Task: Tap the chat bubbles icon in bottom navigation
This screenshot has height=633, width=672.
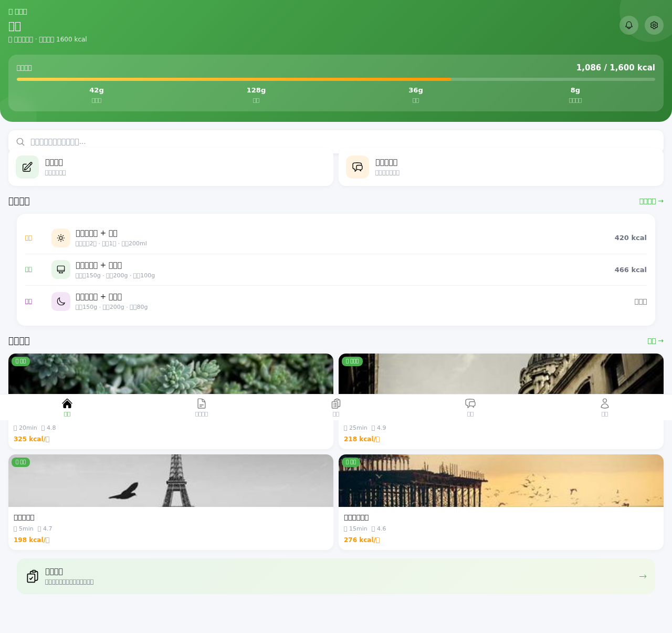Action: coord(470,403)
